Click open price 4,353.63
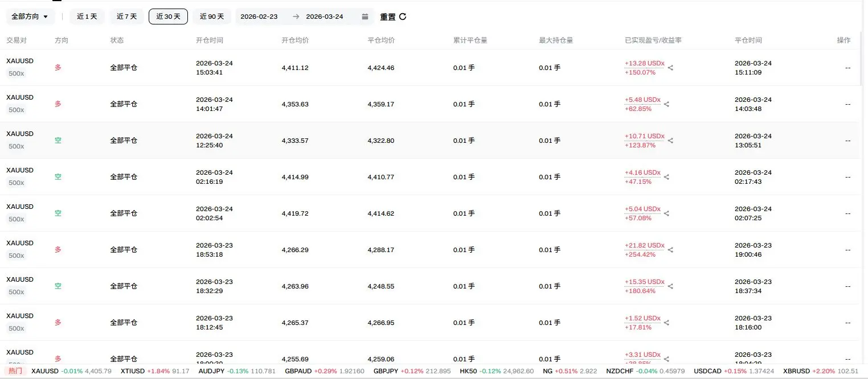 pos(295,104)
